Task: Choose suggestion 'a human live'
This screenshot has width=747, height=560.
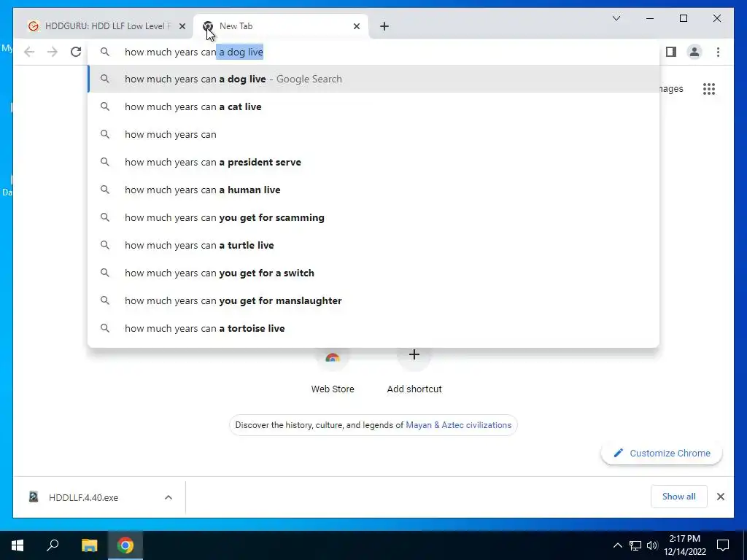Action: [373, 190]
